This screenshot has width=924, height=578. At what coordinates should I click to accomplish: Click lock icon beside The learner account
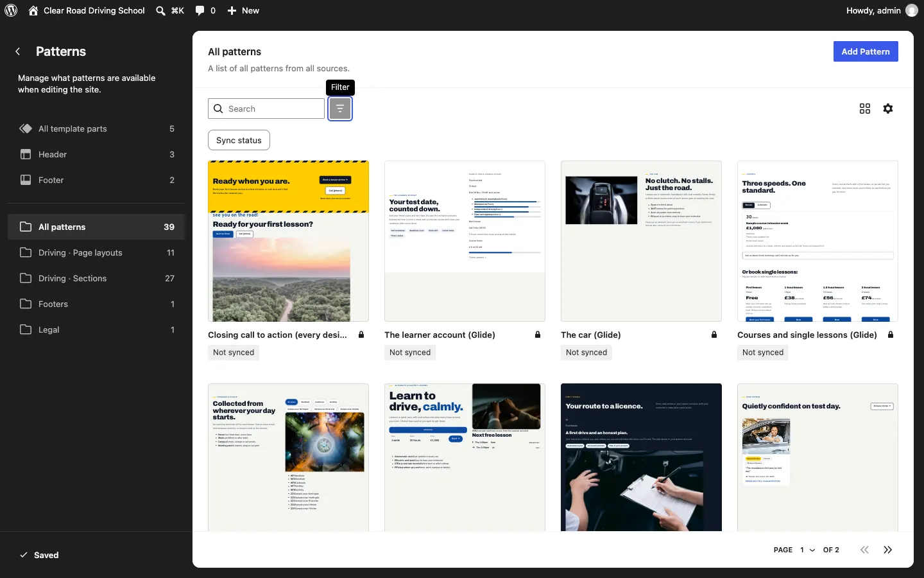pyautogui.click(x=538, y=335)
